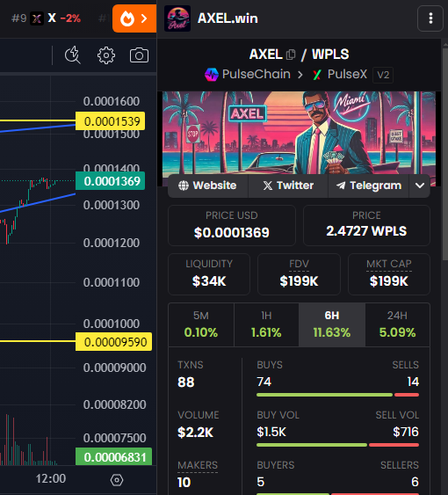This screenshot has width=448, height=495.
Task: Click the chart timezone settings hexagon icon
Action: [x=117, y=480]
